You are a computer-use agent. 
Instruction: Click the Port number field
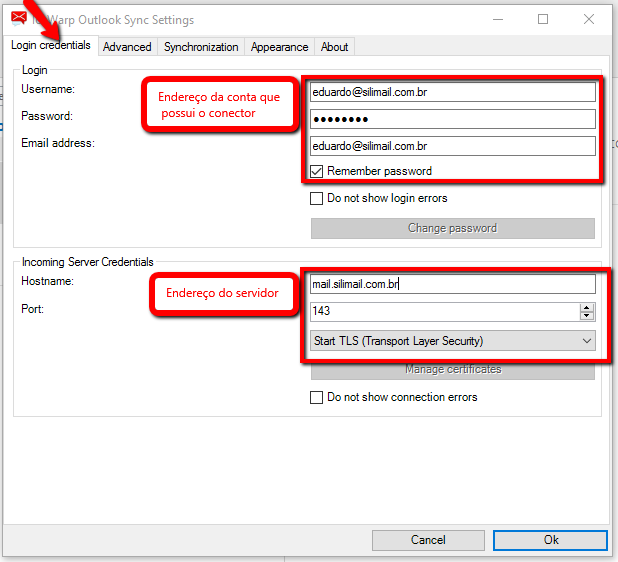(x=445, y=311)
